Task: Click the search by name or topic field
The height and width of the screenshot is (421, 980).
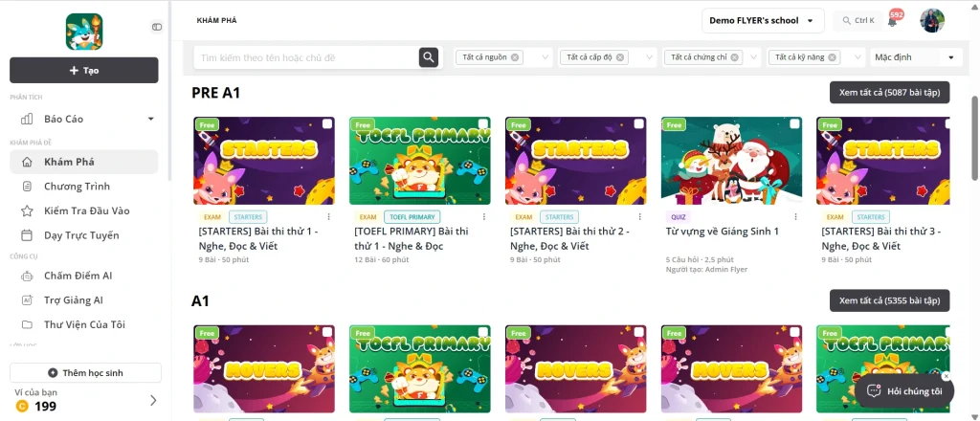Action: click(306, 57)
